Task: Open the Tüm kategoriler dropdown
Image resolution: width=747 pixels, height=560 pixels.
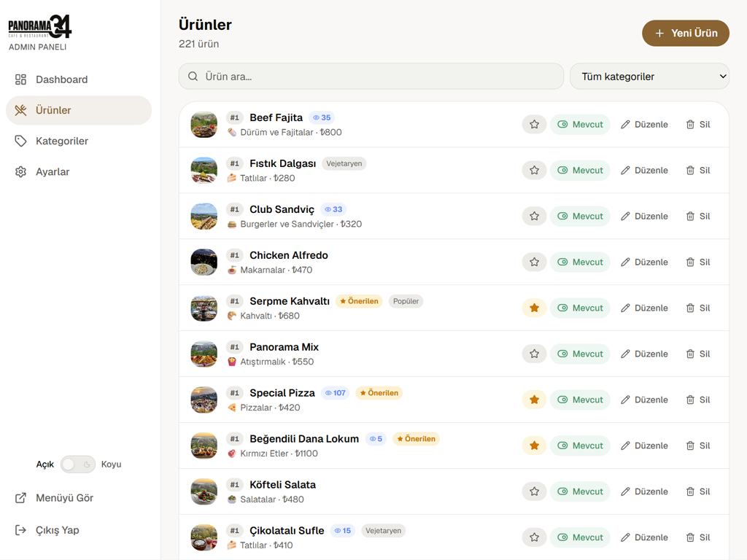Action: click(x=649, y=76)
